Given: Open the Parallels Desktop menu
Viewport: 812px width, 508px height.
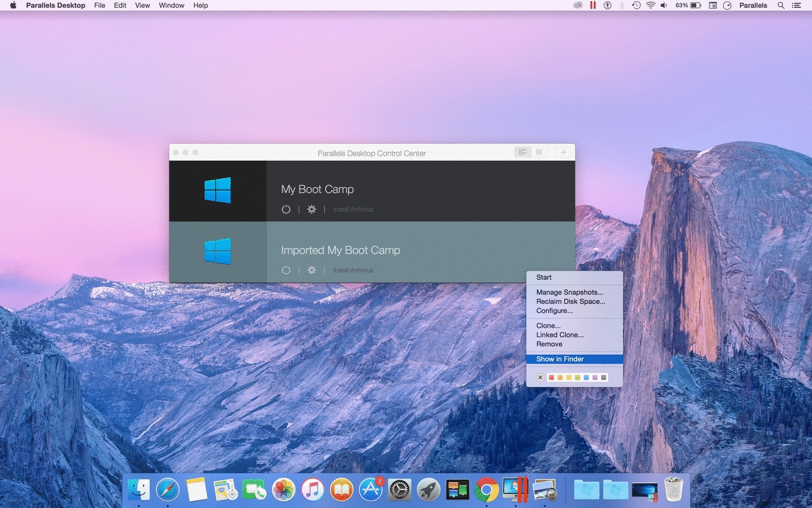Looking at the screenshot, I should click(x=55, y=5).
